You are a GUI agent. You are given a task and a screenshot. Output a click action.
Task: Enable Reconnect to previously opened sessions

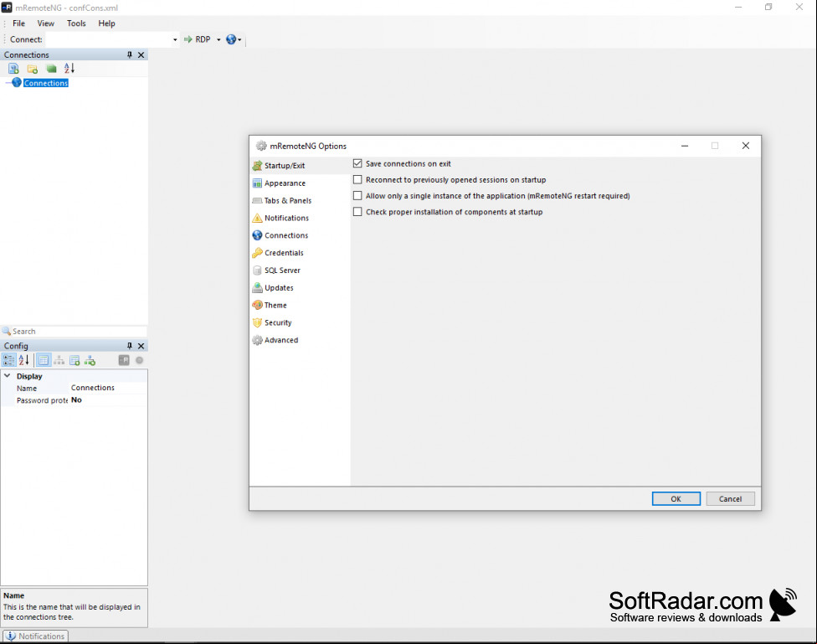click(x=357, y=179)
